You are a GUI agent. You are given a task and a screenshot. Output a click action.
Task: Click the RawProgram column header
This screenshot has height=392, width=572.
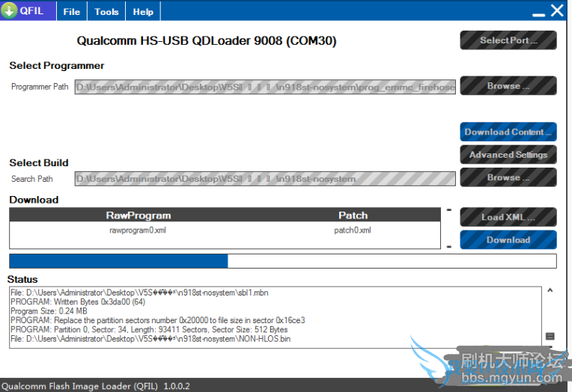139,215
